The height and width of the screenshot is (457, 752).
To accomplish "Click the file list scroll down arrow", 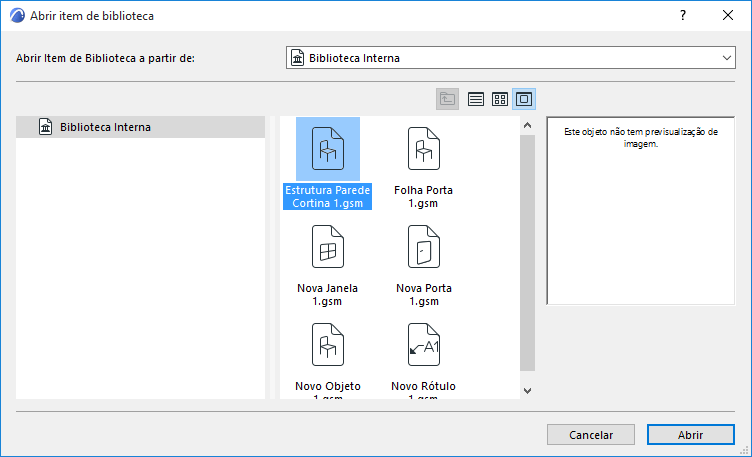I will [528, 391].
